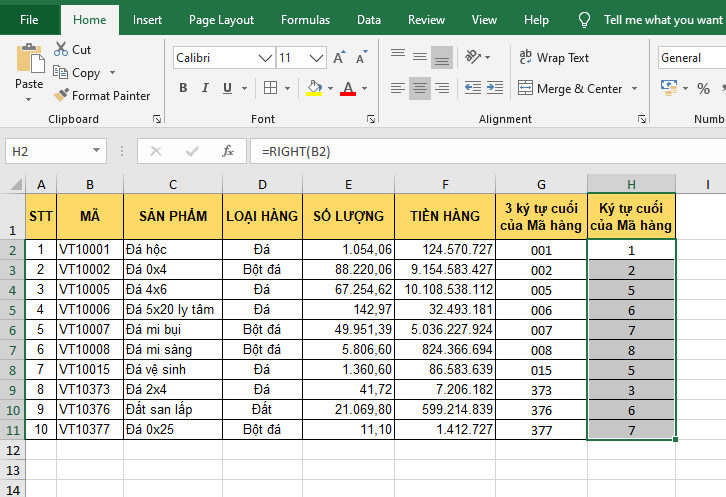
Task: Open the General number format dropdown
Action: [x=690, y=58]
